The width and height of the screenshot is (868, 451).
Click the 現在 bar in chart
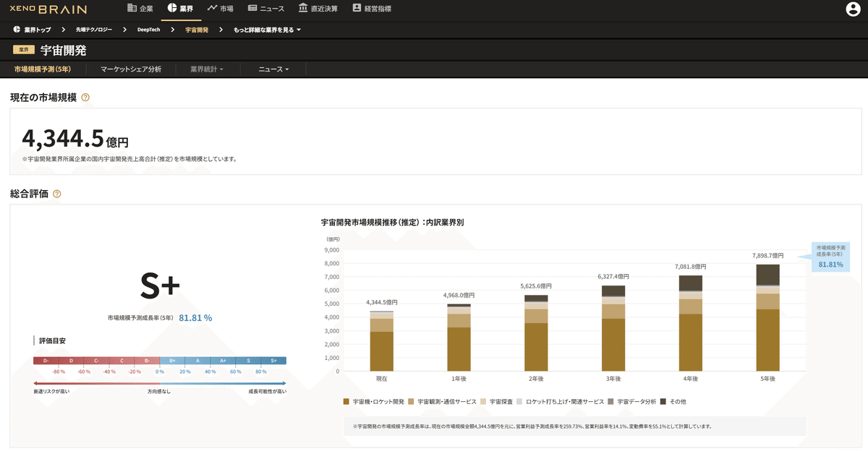[x=381, y=341]
